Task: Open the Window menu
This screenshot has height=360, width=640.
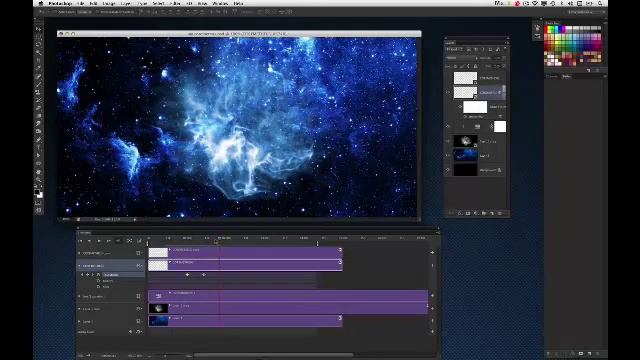Action: click(x=220, y=3)
